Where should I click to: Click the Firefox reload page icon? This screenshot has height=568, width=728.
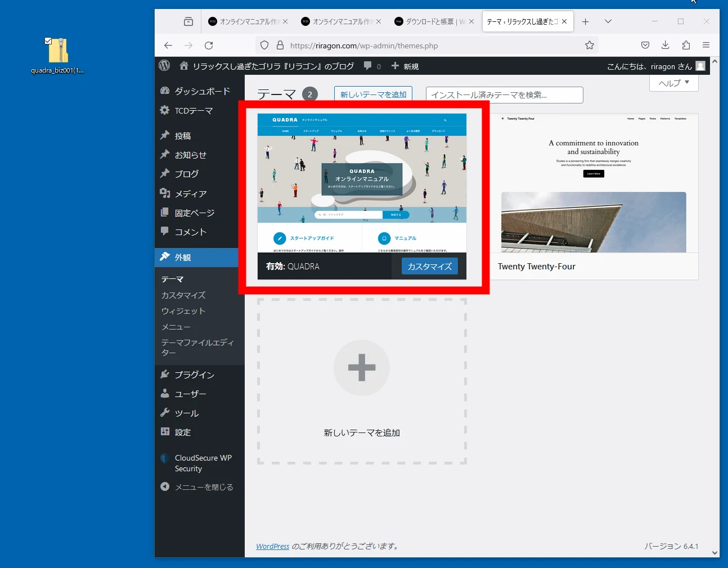pos(209,46)
